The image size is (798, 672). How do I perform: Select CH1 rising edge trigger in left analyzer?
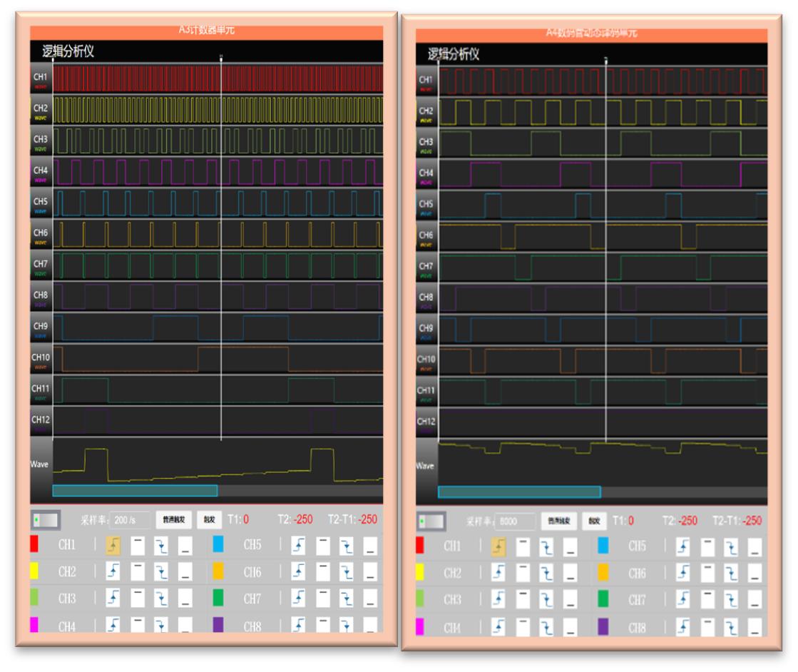tap(113, 546)
